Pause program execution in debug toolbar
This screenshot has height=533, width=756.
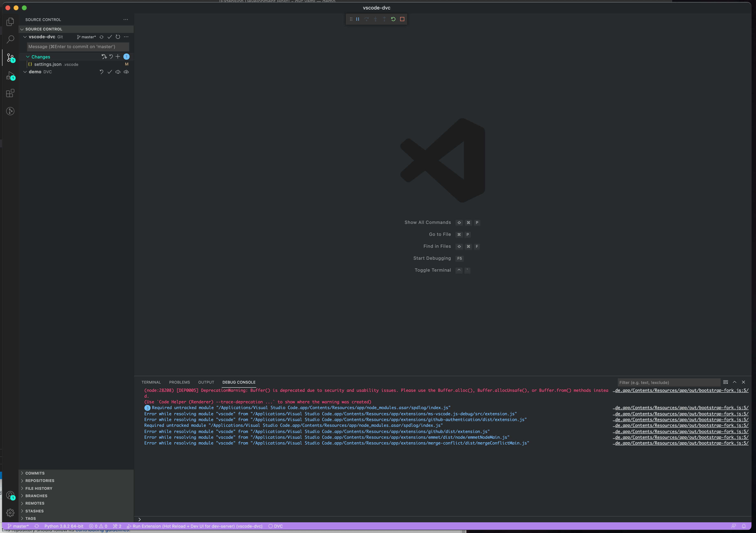tap(358, 19)
